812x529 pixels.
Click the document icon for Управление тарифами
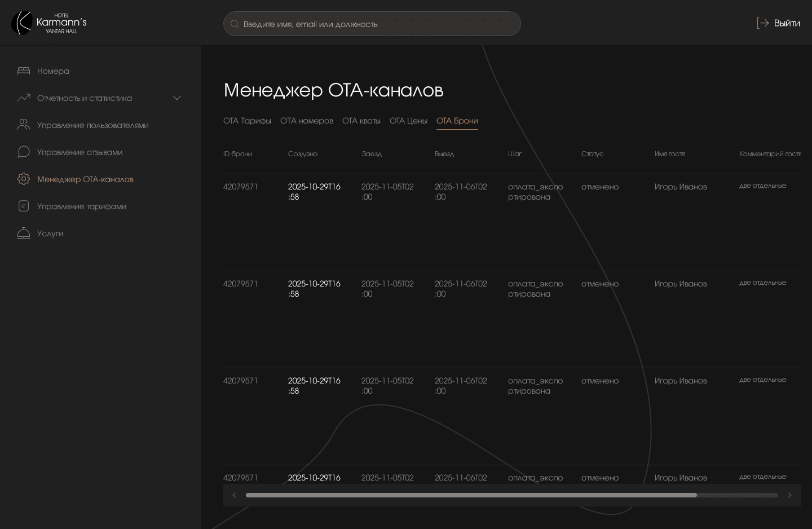(x=24, y=206)
